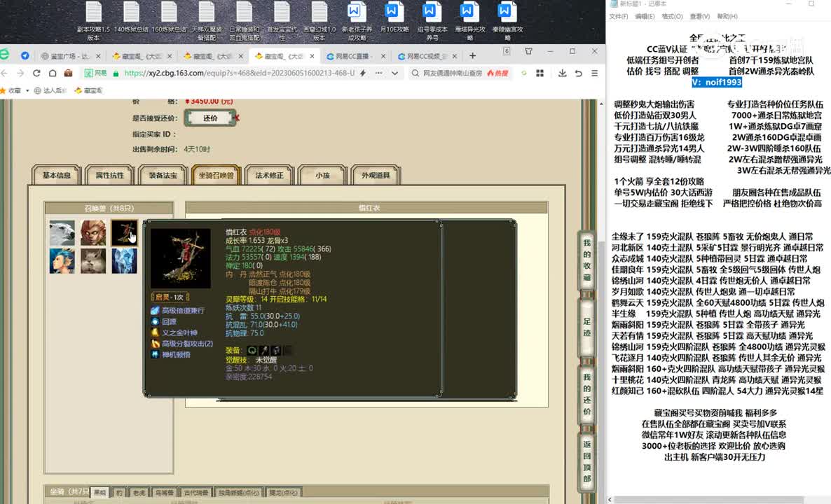
Task: Open the skin shirt icon in the title bar
Action: coord(528,51)
